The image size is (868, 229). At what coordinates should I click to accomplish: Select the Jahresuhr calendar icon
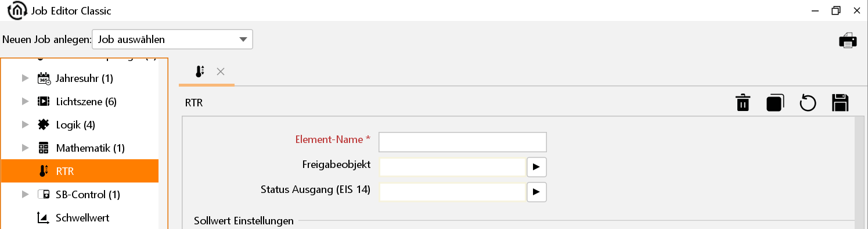pyautogui.click(x=44, y=78)
